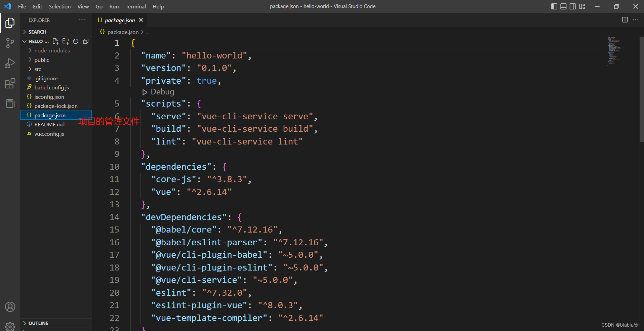Expand the OUTLINE section
This screenshot has height=331, width=644.
click(x=56, y=323)
